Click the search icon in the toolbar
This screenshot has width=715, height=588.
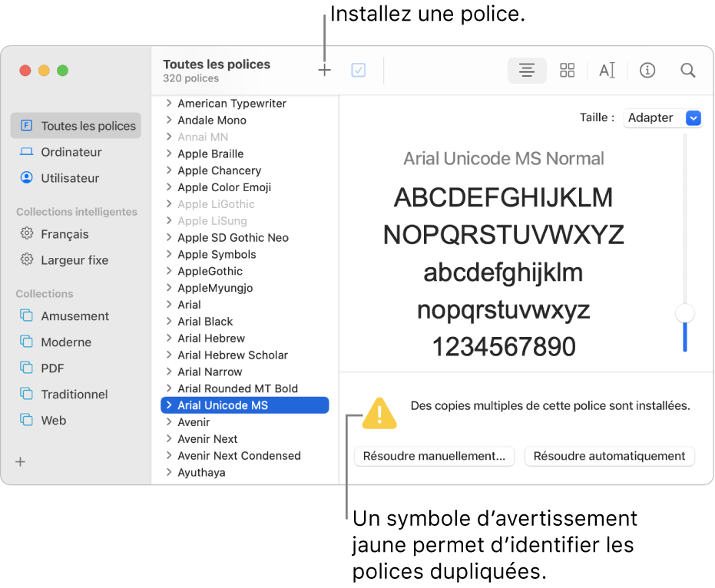coord(687,70)
